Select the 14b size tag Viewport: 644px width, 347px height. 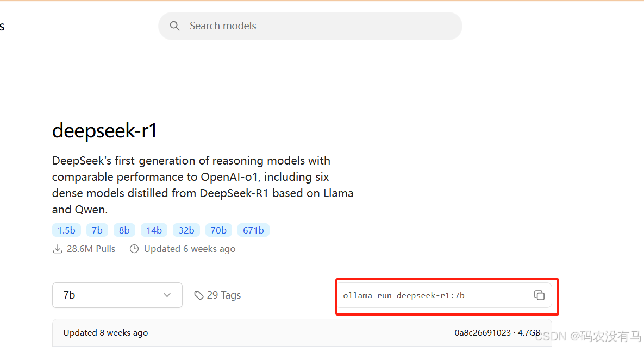pos(154,230)
